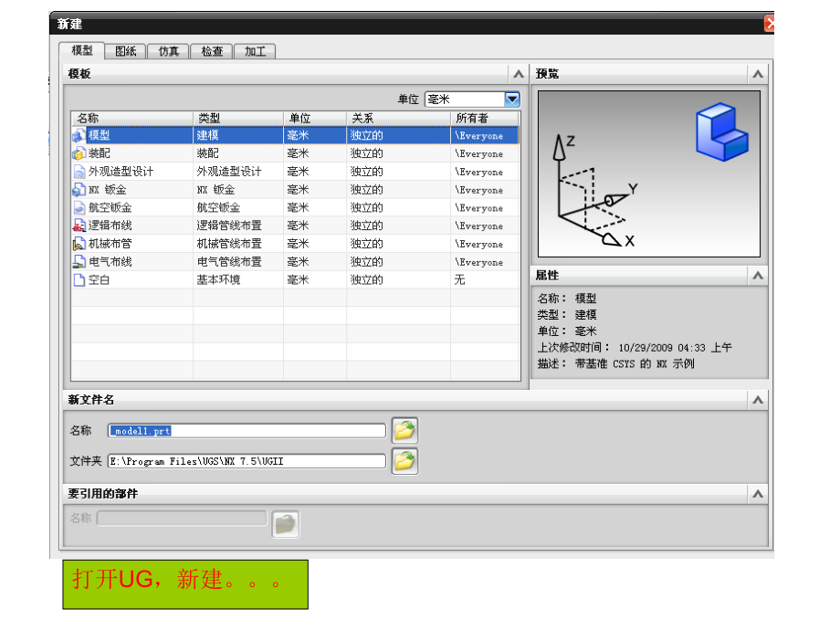Click the 建模 type cell

(x=208, y=135)
